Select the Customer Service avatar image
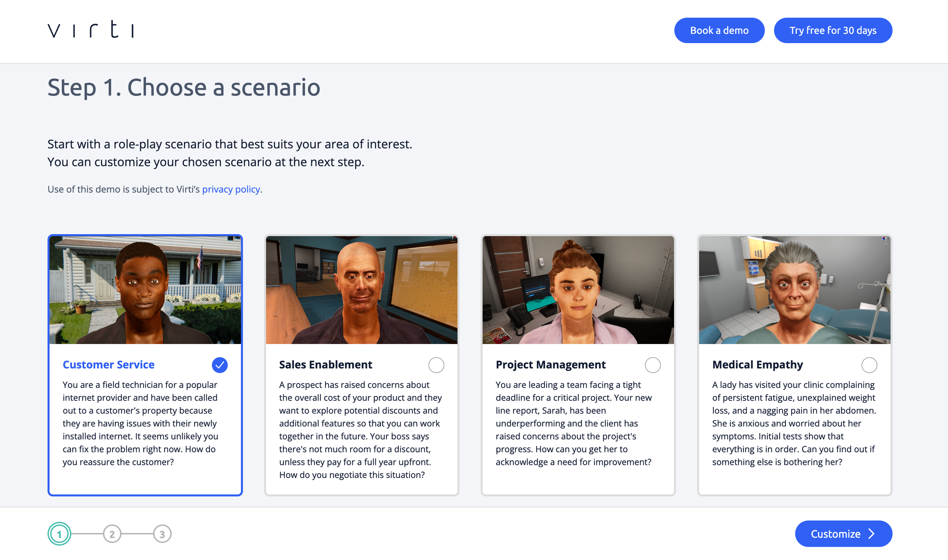Screen dimensions: 948x560 (145, 289)
